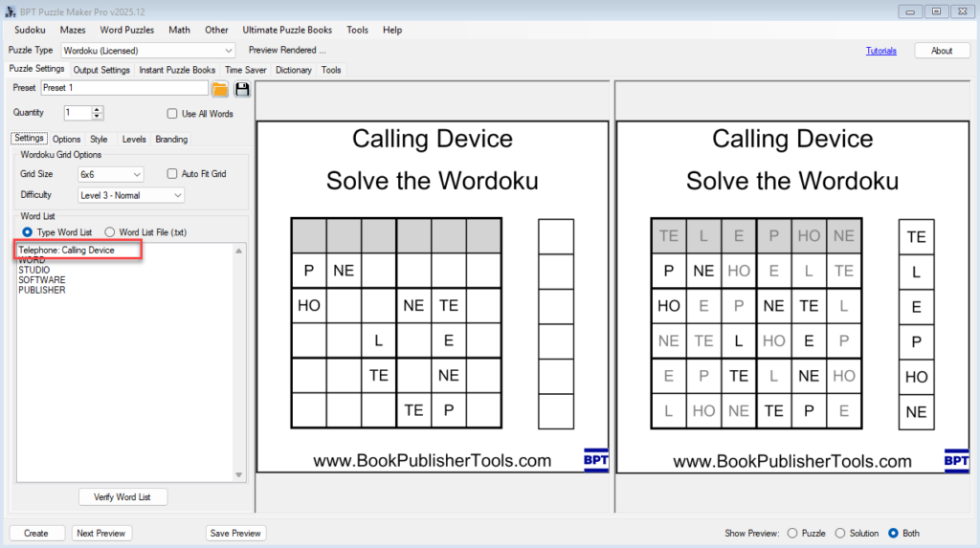Click the solution preview page thumbnail

[792, 296]
